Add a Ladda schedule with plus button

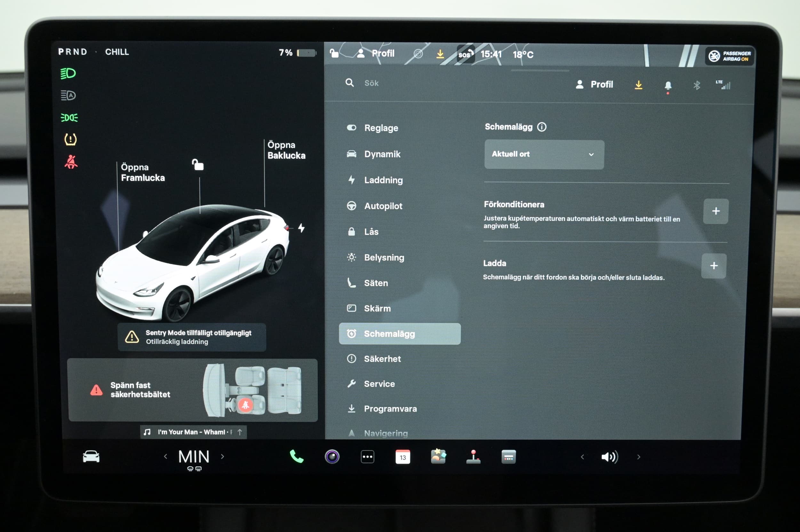[x=714, y=266]
